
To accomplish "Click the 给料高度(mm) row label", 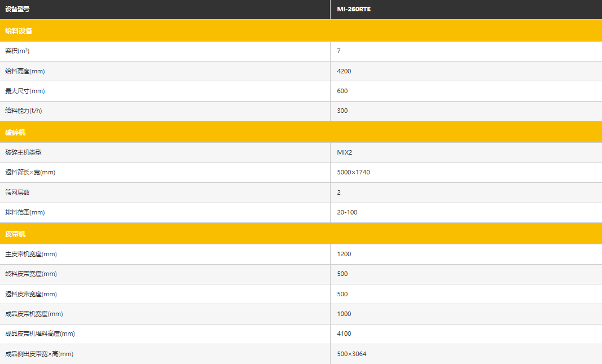I will 24,71.
